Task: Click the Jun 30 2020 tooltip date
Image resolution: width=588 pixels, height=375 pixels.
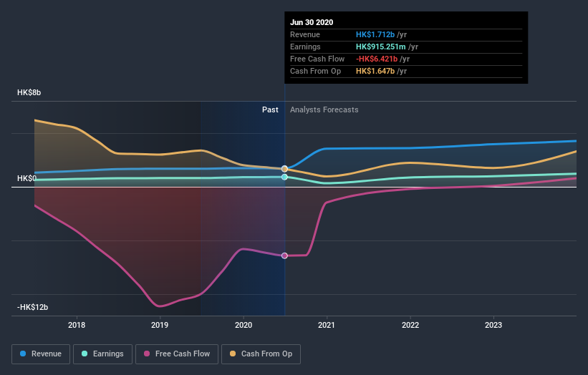Action: click(312, 22)
